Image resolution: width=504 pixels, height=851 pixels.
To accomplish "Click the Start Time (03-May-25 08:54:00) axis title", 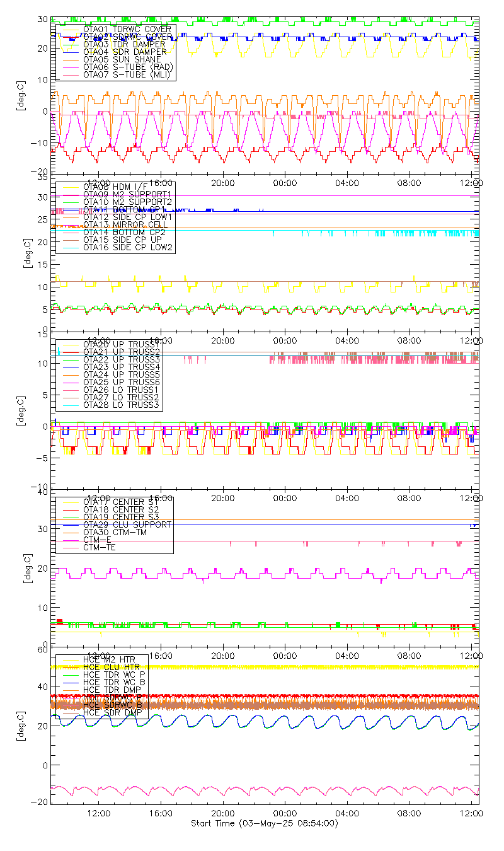I will pyautogui.click(x=264, y=824).
